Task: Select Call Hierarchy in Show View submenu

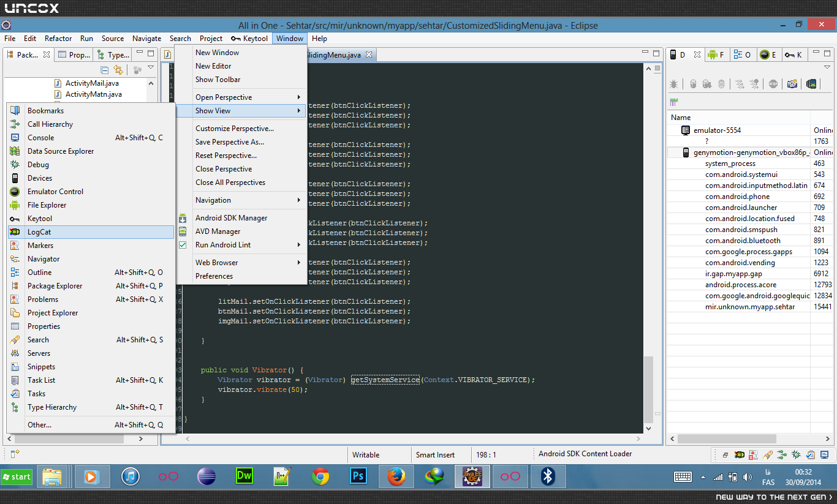Action: click(91, 124)
